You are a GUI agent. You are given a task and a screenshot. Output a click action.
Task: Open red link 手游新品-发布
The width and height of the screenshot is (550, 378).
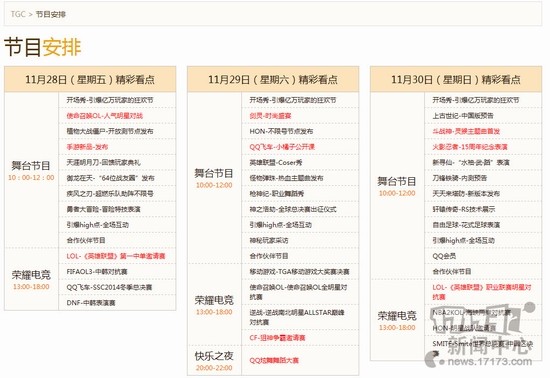[x=87, y=147]
